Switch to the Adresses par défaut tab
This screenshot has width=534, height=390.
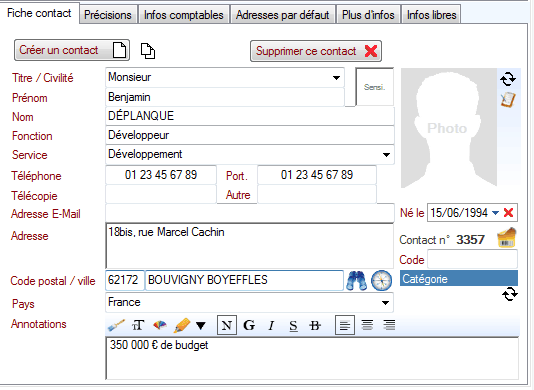point(283,15)
